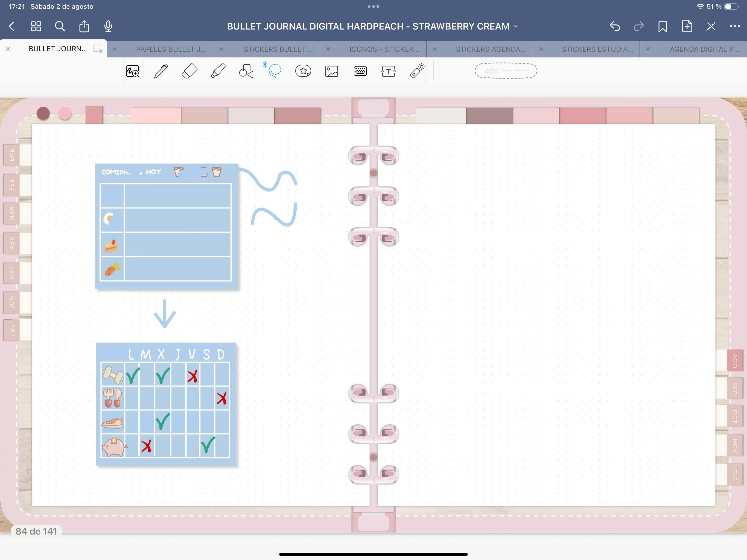Select the Image insert tool

332,71
